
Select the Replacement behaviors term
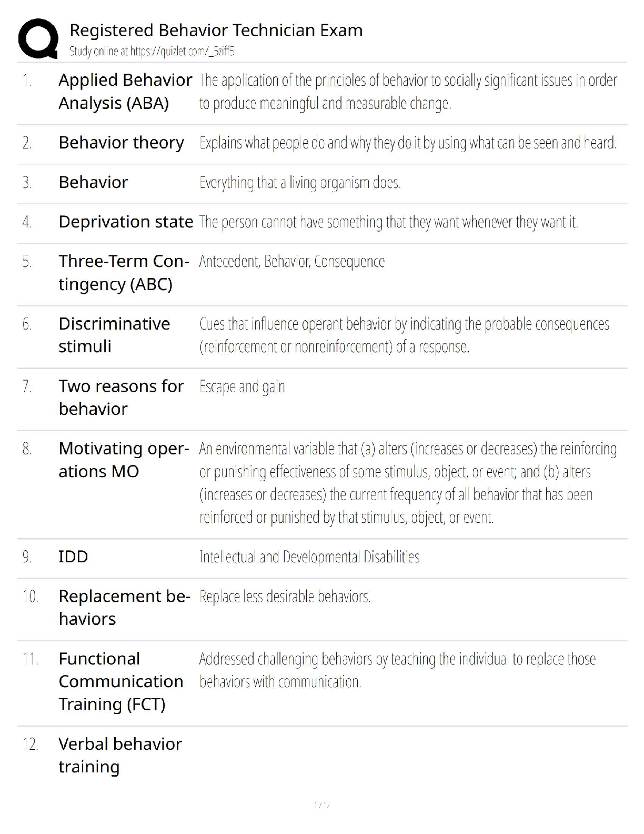pyautogui.click(x=124, y=608)
